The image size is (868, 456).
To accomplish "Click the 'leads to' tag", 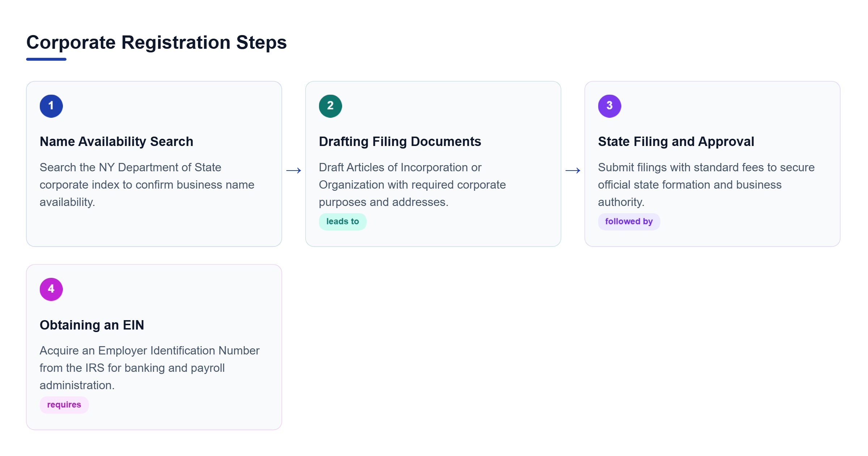I will [x=342, y=221].
